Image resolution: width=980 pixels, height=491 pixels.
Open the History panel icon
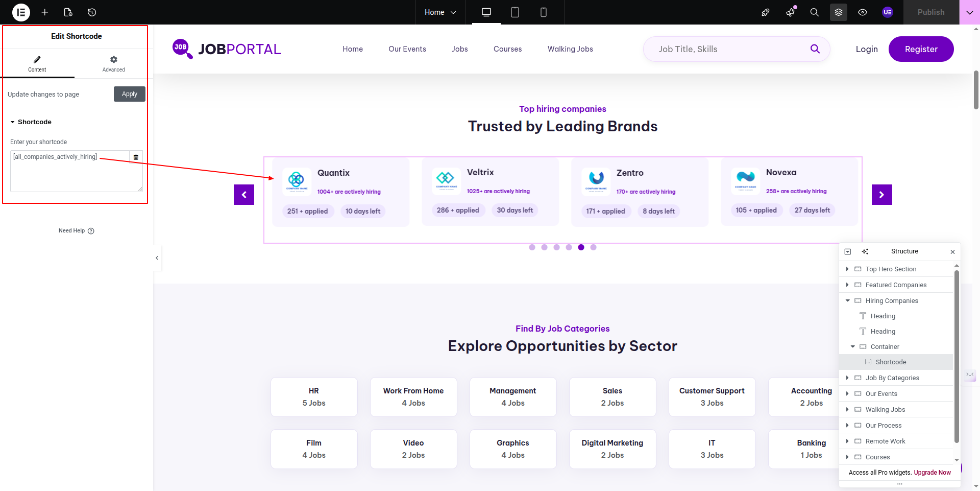(x=92, y=12)
